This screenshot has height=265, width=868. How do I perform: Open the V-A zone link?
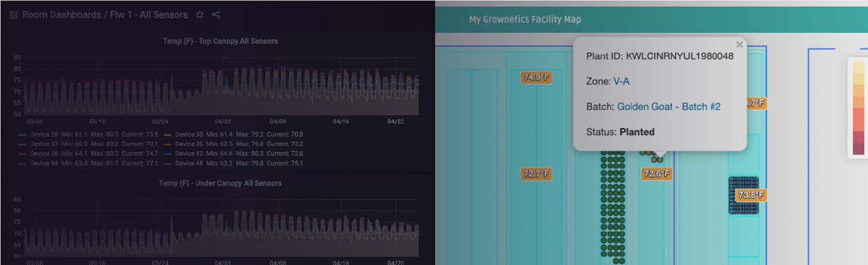[x=621, y=81]
